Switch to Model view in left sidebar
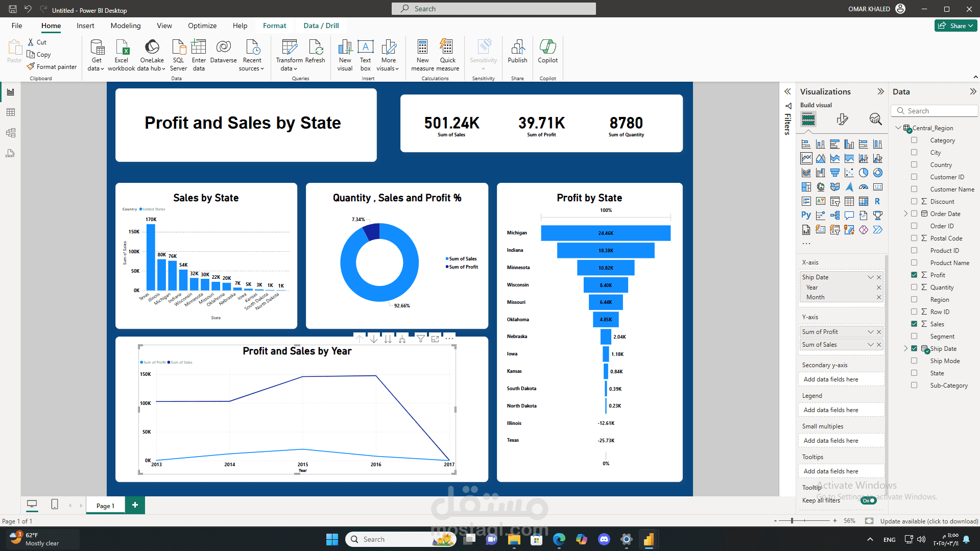 point(11,133)
